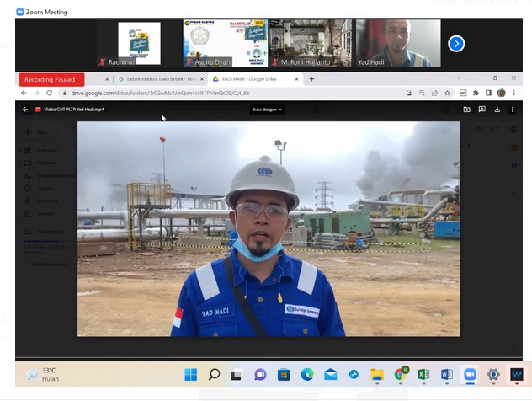Switch to YADI HADI Google Drive tab
532x401 pixels.
coord(249,79)
